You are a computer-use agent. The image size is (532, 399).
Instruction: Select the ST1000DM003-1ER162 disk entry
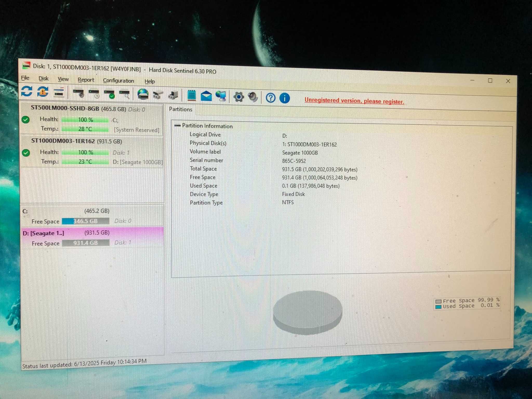(x=92, y=152)
